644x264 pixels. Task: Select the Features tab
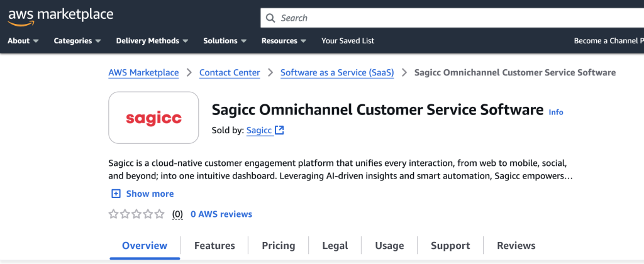tap(214, 246)
